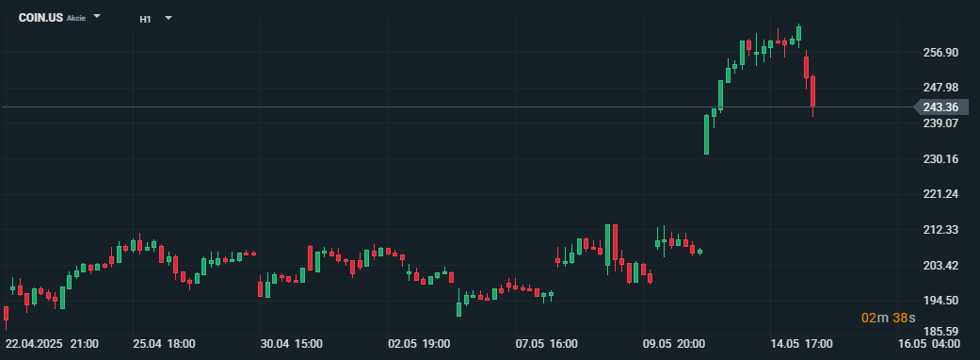This screenshot has height=360, width=980.
Task: Select the 256.90 price axis label
Action: [x=940, y=53]
